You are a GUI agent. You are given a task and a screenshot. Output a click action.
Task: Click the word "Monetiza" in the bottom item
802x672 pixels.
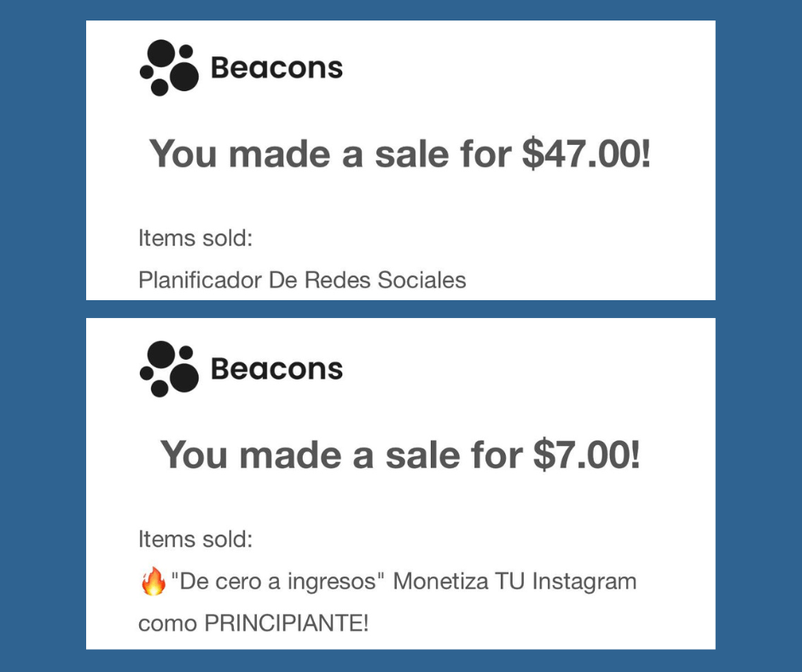pos(440,582)
